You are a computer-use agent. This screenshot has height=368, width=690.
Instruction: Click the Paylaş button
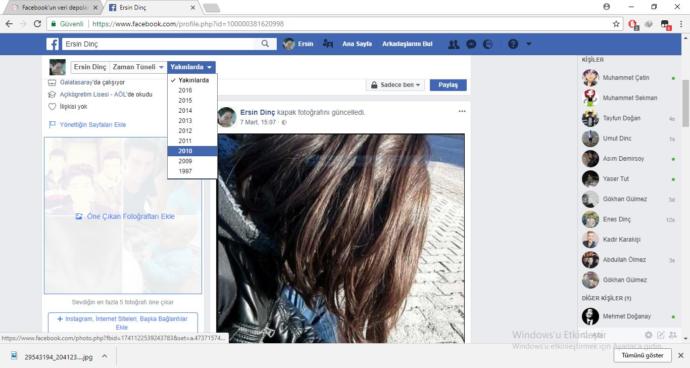point(448,85)
